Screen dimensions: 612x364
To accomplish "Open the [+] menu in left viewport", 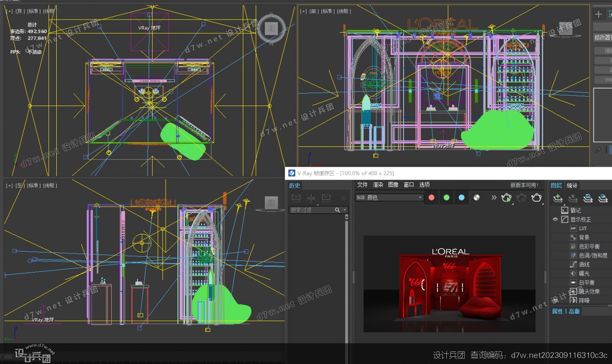I will (x=9, y=185).
